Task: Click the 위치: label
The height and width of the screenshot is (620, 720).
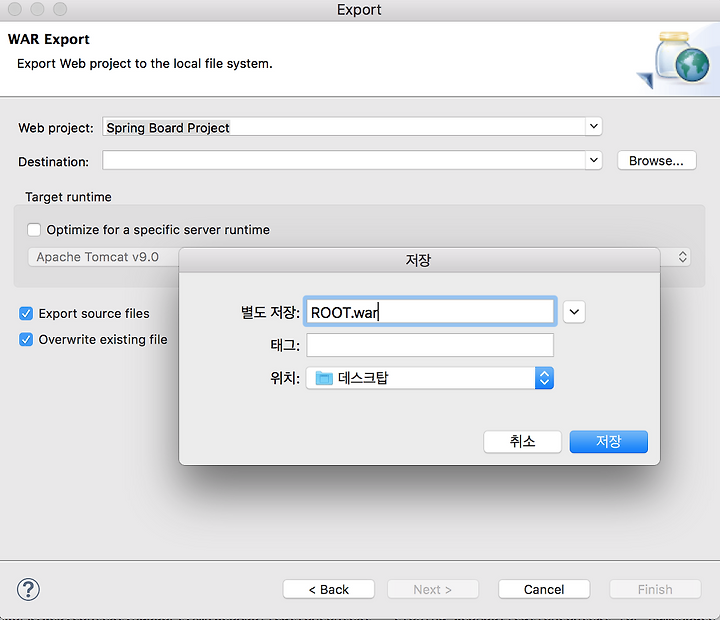Action: pyautogui.click(x=285, y=378)
